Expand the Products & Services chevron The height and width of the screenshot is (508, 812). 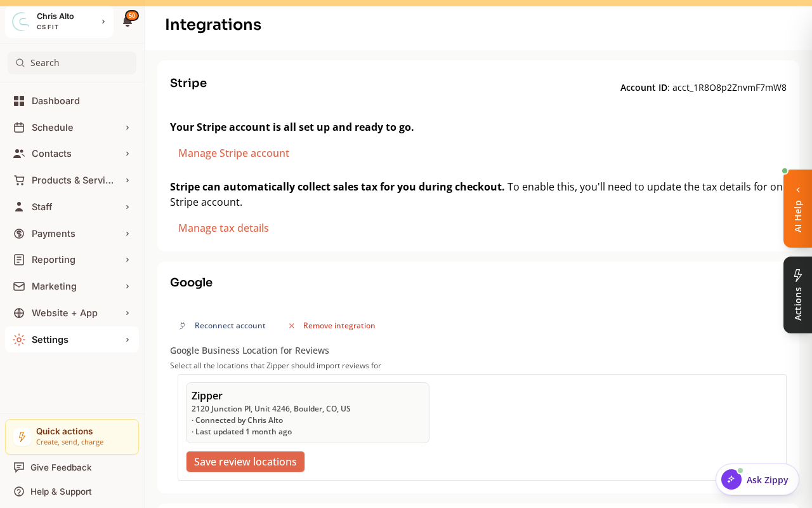click(128, 180)
